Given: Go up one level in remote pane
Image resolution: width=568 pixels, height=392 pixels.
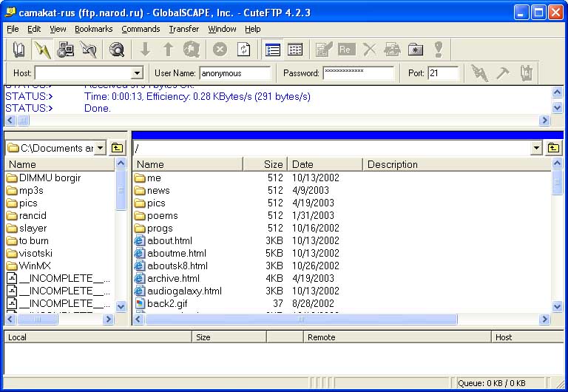Looking at the screenshot, I should coord(553,148).
